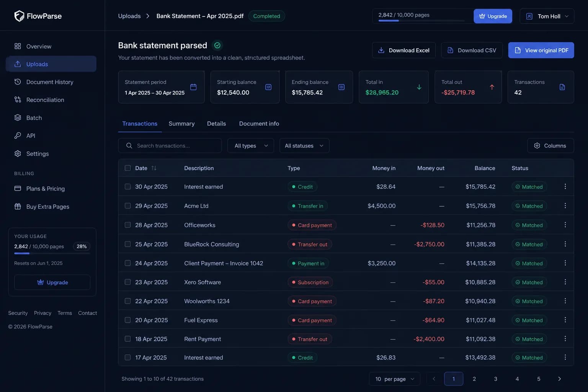Click the Reconciliation sidebar icon
The width and height of the screenshot is (588, 392).
coord(18,100)
